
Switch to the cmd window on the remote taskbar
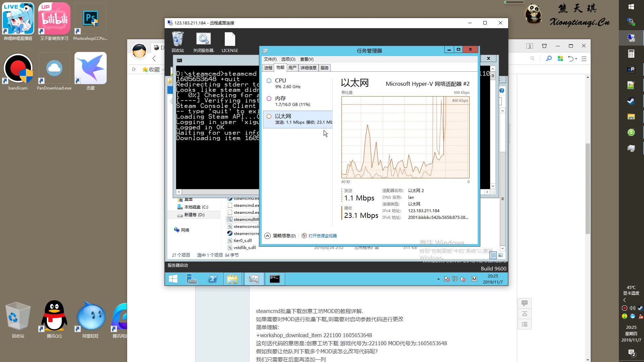tap(275, 279)
